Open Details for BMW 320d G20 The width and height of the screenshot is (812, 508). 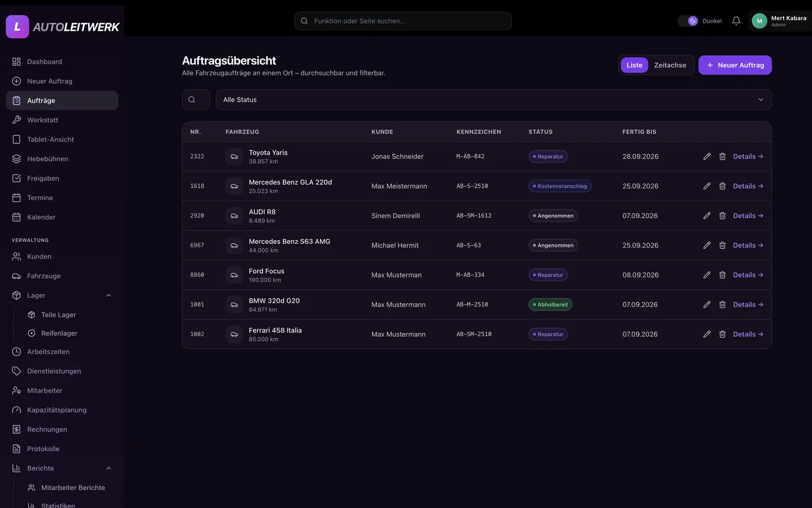[748, 304]
